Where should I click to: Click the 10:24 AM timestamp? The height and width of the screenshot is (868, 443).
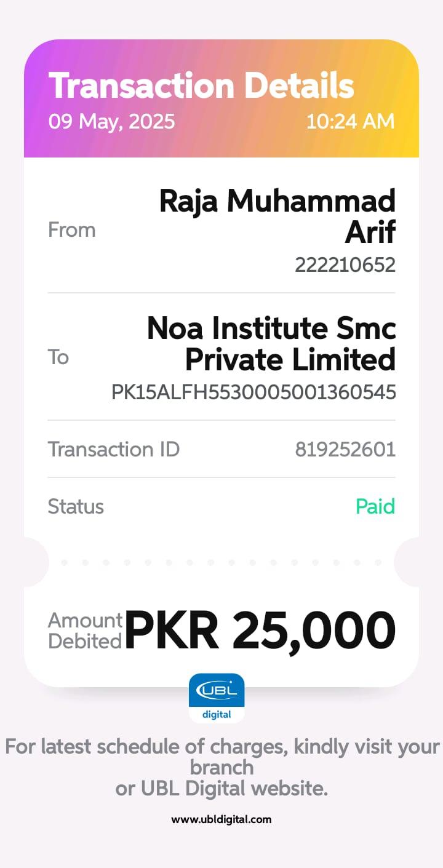(350, 121)
